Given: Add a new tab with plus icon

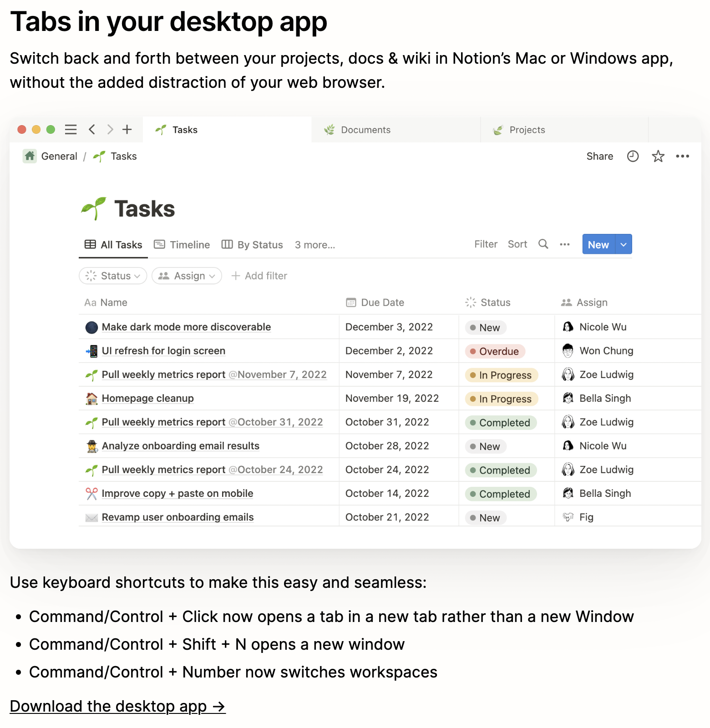Looking at the screenshot, I should tap(127, 130).
